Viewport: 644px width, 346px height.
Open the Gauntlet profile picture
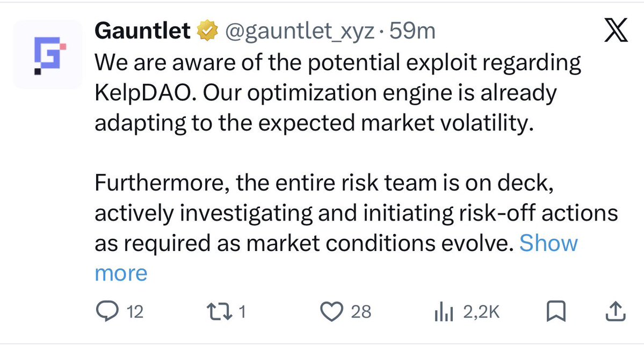pos(47,54)
